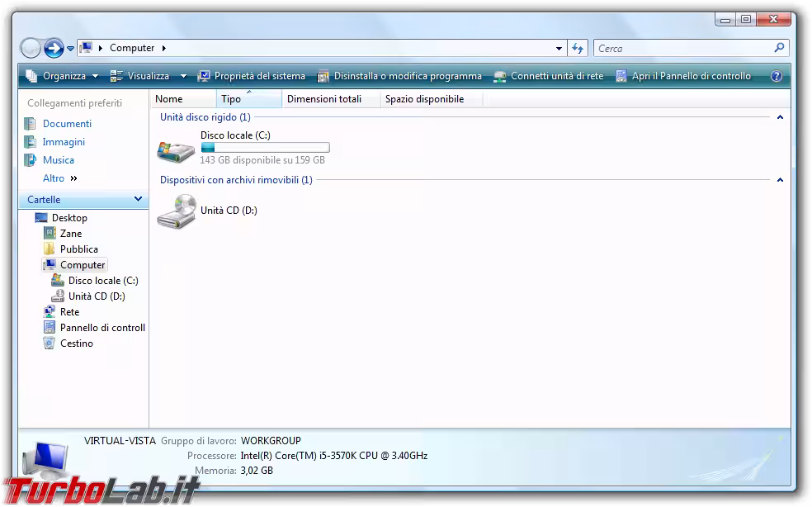The height and width of the screenshot is (507, 812).
Task: Click the blue help question mark icon
Action: 777,76
